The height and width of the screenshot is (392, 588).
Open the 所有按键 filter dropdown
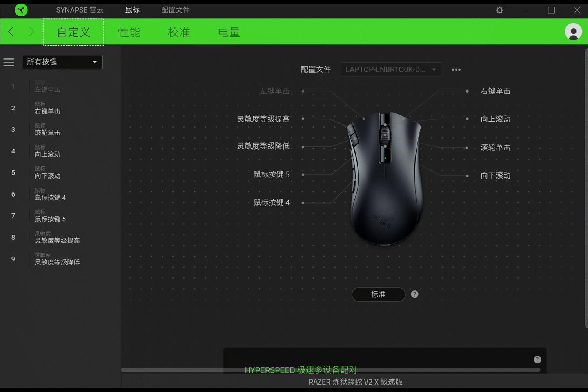tap(62, 62)
